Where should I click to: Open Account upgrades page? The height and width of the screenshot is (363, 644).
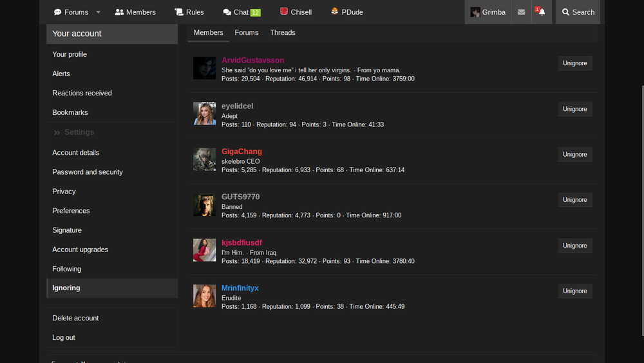[112, 250]
